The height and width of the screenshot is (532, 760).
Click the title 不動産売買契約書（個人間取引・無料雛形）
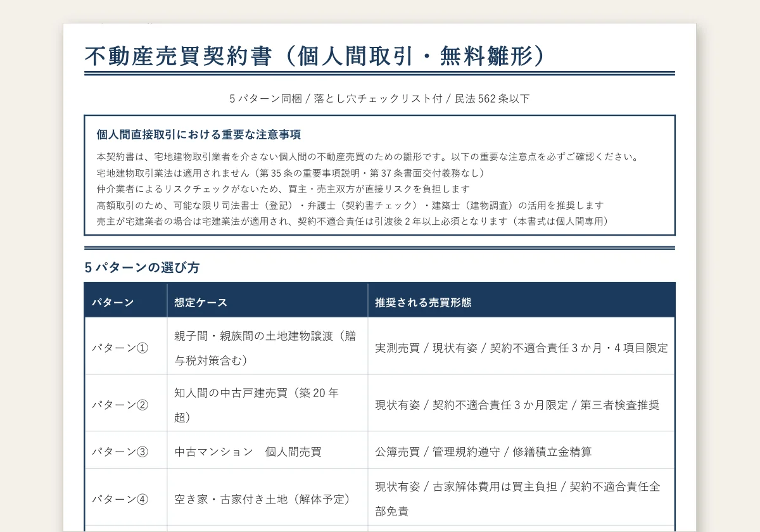315,56
